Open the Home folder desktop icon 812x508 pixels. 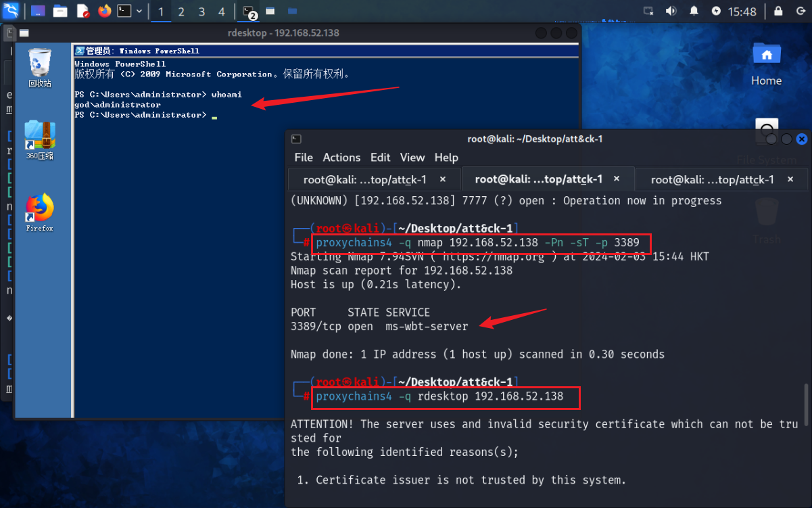766,64
